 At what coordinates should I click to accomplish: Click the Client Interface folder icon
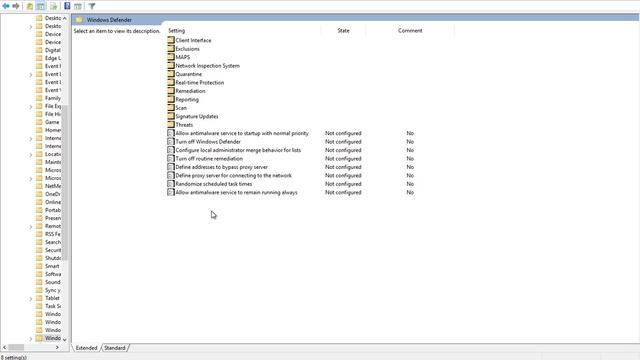[171, 40]
